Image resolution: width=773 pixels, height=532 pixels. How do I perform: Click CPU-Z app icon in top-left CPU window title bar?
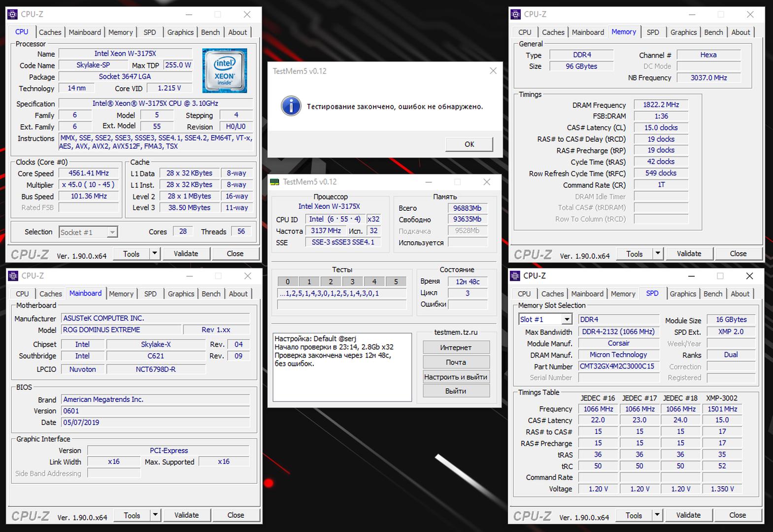(x=13, y=14)
